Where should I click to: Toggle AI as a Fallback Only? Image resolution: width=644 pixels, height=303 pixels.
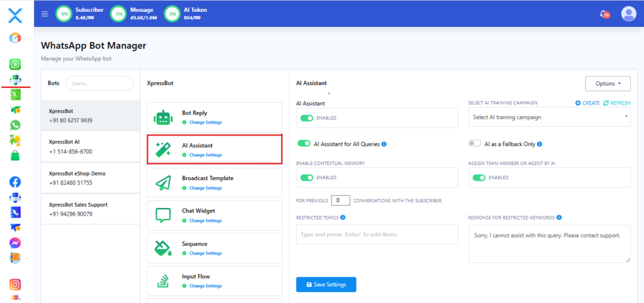pyautogui.click(x=475, y=144)
